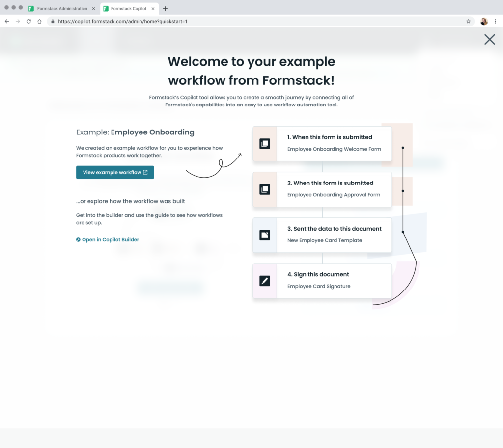Click the signature pen icon on step 4
This screenshot has width=503, height=448.
265,281
